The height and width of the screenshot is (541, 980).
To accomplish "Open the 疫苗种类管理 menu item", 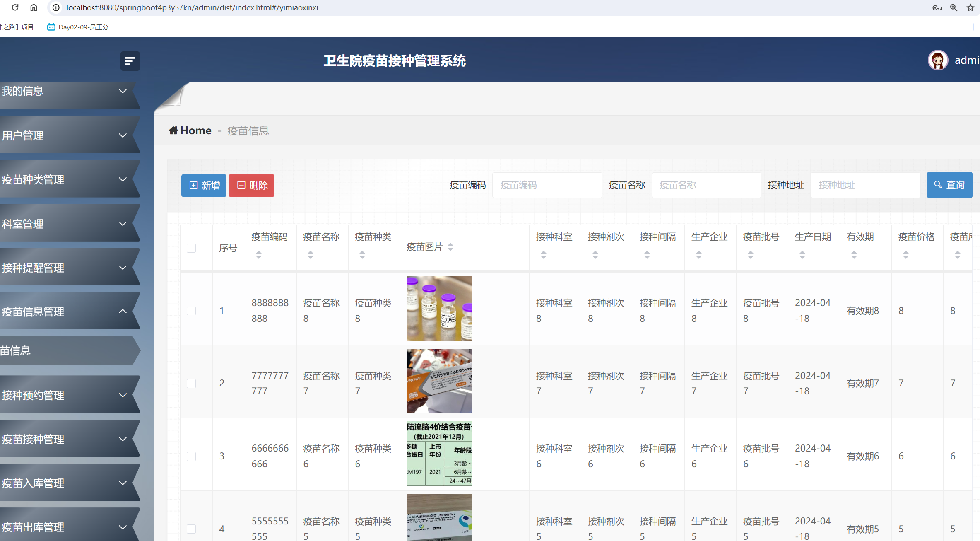I will click(62, 179).
